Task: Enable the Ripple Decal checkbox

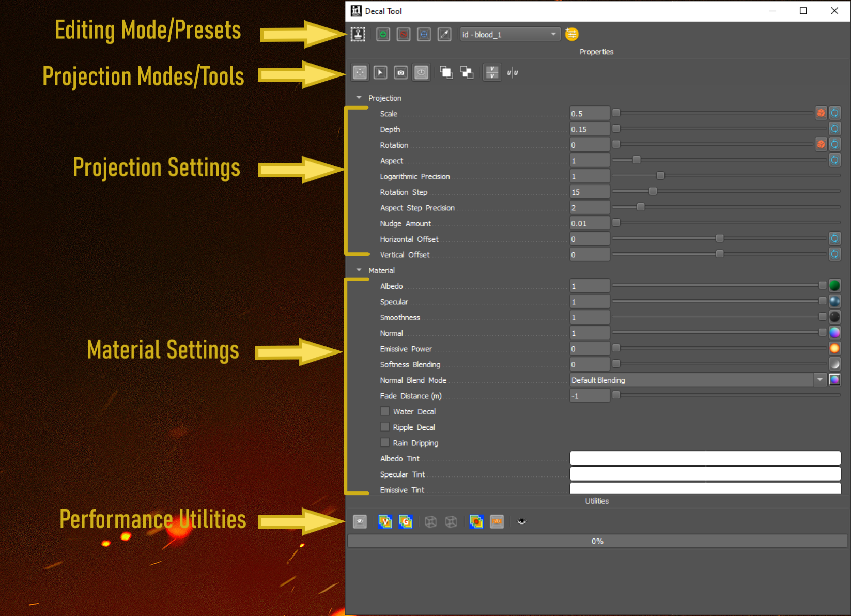Action: coord(385,427)
